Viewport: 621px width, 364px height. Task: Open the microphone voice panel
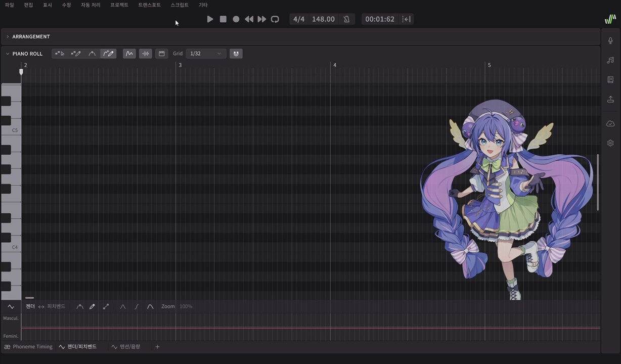pyautogui.click(x=610, y=40)
